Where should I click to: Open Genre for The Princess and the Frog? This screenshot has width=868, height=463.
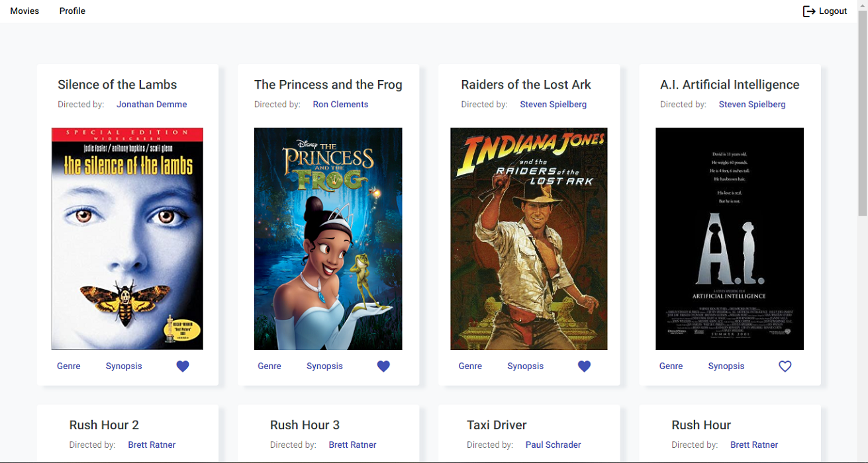coord(269,366)
